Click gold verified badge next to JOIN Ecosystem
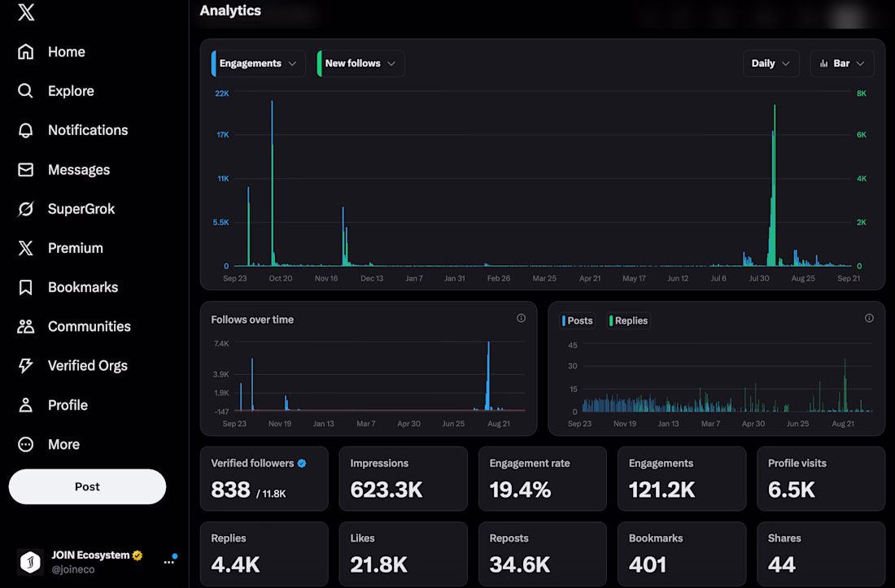This screenshot has height=588, width=895. 138,555
